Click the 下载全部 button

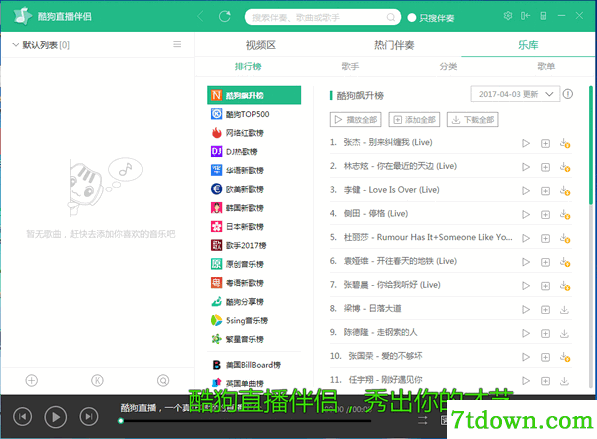(x=472, y=120)
